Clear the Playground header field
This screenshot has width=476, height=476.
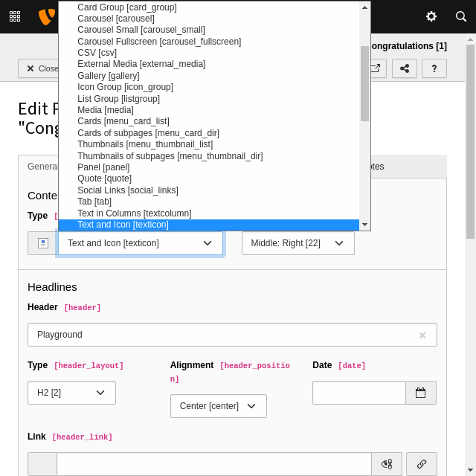422,335
